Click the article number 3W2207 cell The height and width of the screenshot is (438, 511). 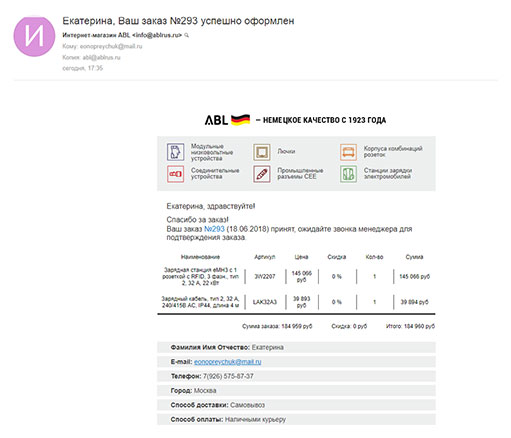pos(265,276)
